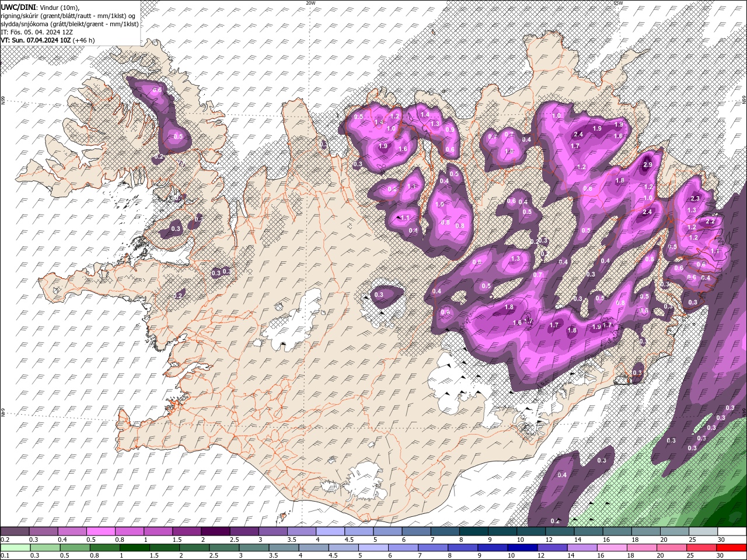Click the white swatch above the top-row 30 label
Screen dimensions: 747x560
coord(731,531)
